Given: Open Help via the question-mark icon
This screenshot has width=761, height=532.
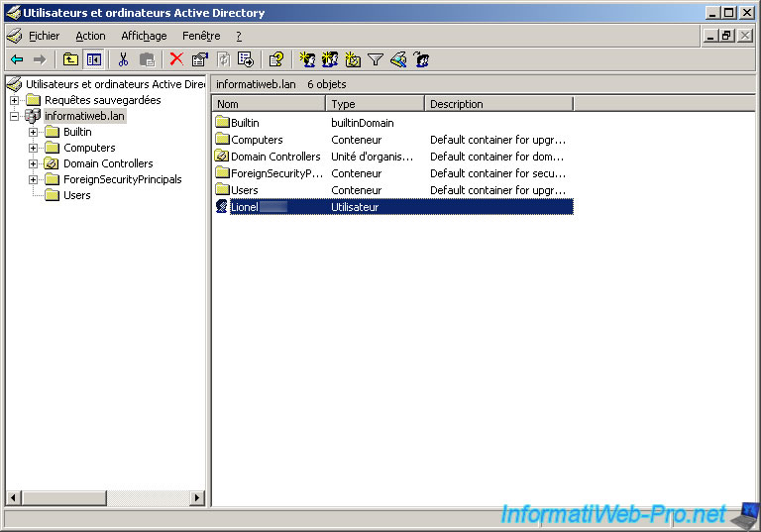Looking at the screenshot, I should coord(276,59).
